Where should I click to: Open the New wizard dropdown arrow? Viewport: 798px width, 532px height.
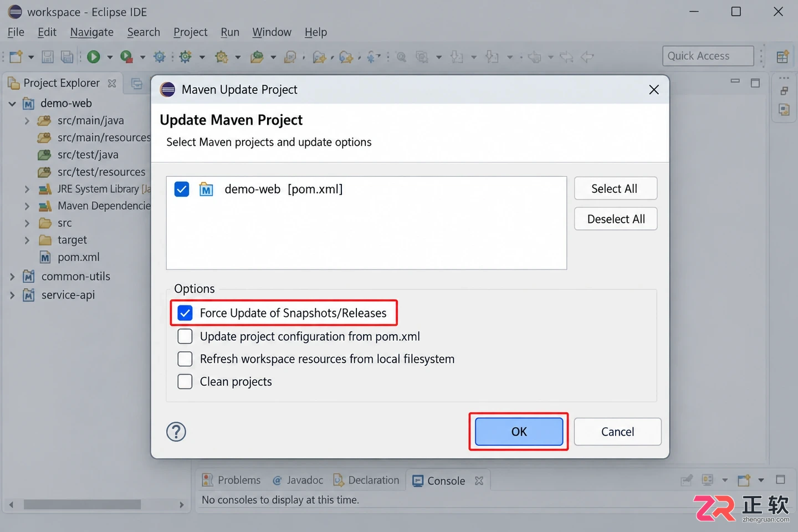(31, 57)
